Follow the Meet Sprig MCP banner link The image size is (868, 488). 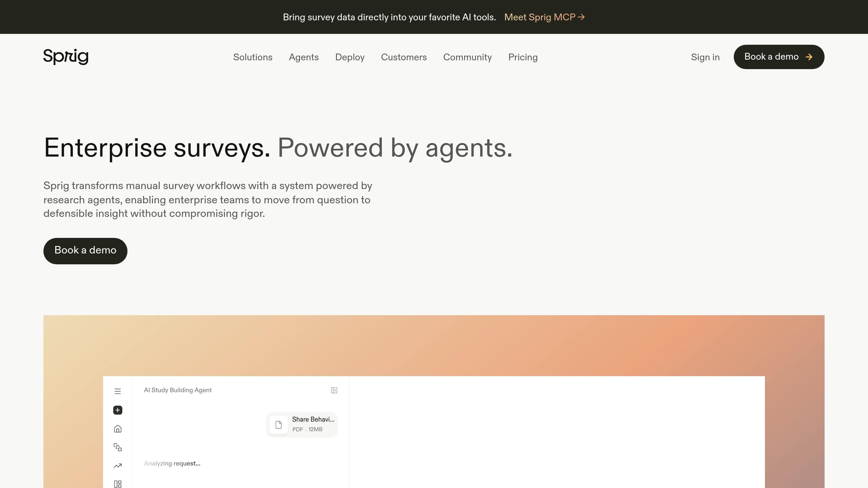click(545, 17)
